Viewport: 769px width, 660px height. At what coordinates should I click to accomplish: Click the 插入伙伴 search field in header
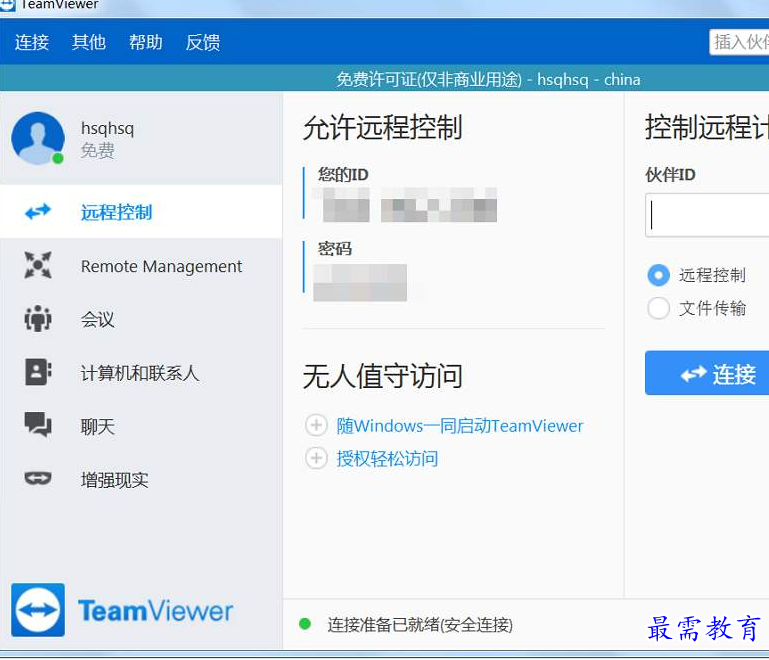[739, 42]
